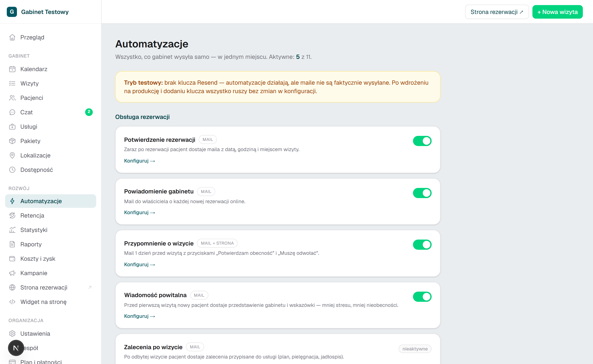Click the Kalendarz calendar icon
Screen dimensions: 593x364
coord(12,69)
